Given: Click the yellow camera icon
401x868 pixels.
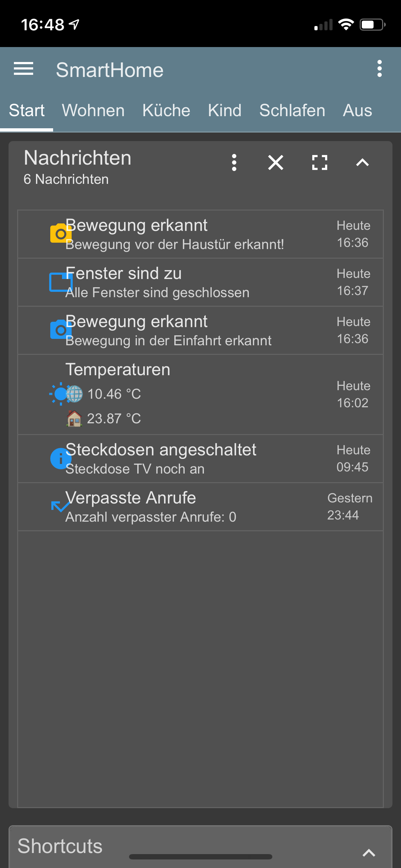Looking at the screenshot, I should click(x=61, y=233).
